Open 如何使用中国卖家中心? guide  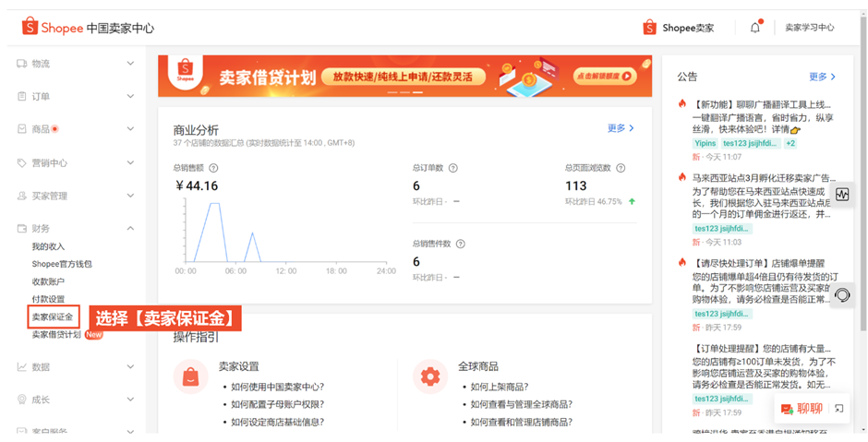(277, 387)
